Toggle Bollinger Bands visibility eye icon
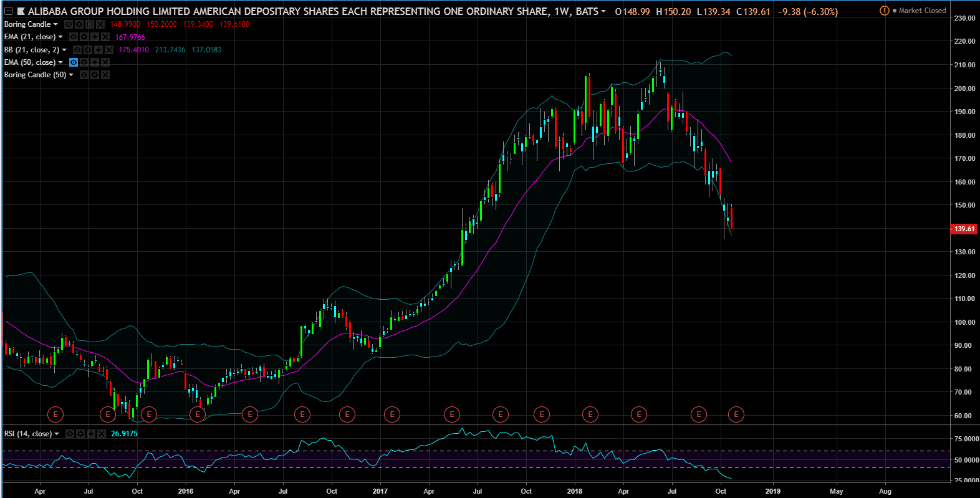Viewport: 980px width, 498px height. 77,50
